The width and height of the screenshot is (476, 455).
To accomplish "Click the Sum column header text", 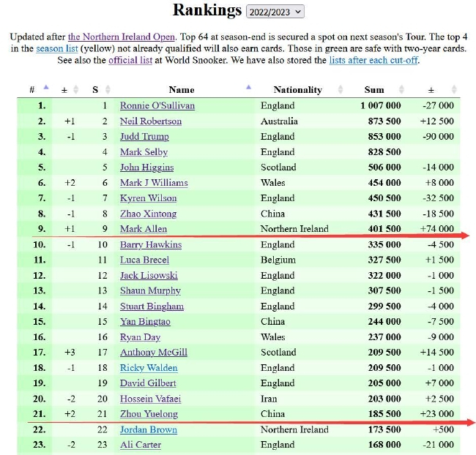I will point(373,89).
